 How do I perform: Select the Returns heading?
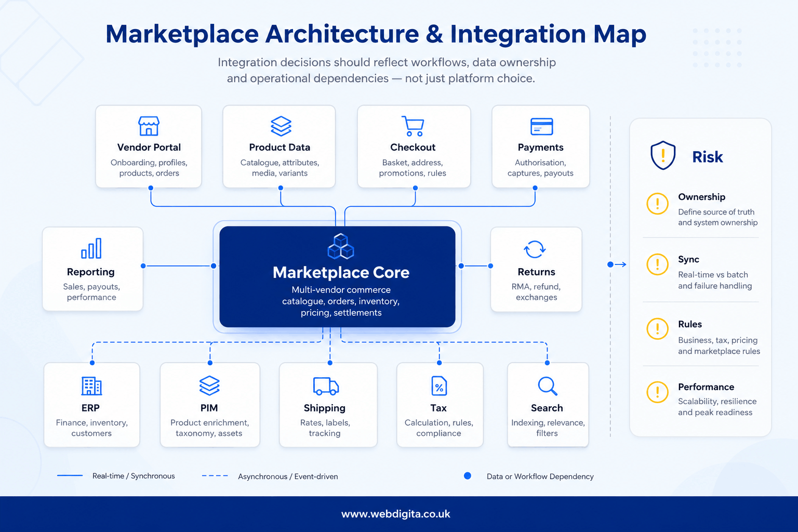click(537, 272)
